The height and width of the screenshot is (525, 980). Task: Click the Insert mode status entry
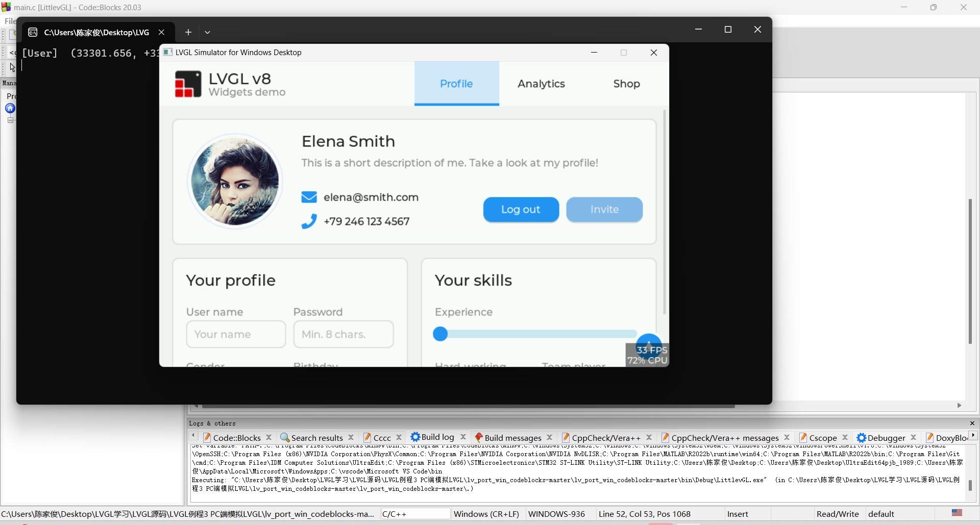pyautogui.click(x=738, y=514)
